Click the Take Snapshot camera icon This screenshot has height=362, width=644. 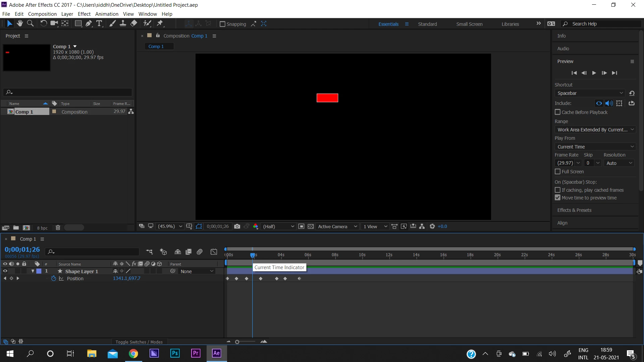pos(237,227)
